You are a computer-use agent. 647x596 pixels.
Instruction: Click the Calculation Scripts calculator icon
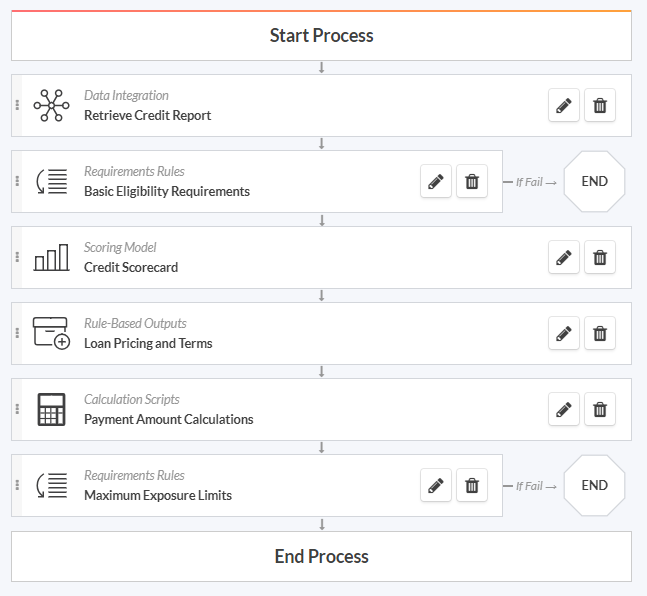click(51, 409)
